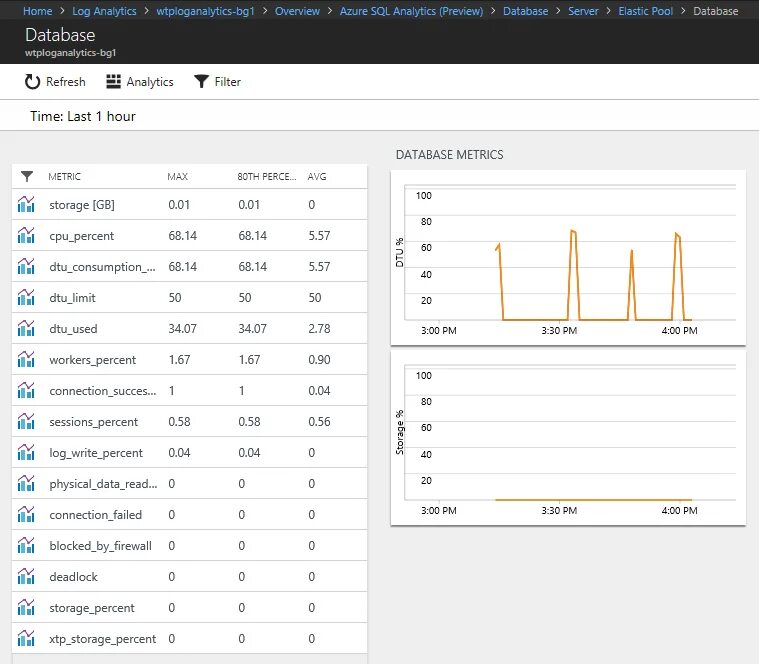The width and height of the screenshot is (759, 664).
Task: Click the storage [GB] metric name
Action: 82,205
